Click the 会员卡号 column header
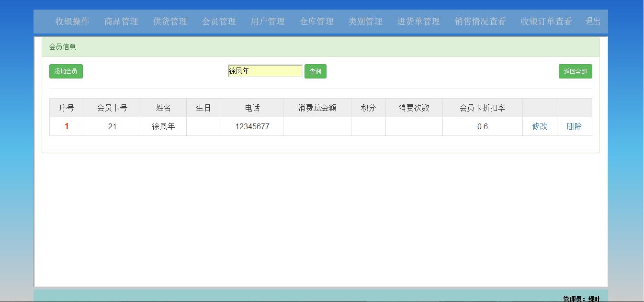This screenshot has height=302, width=644. click(113, 108)
